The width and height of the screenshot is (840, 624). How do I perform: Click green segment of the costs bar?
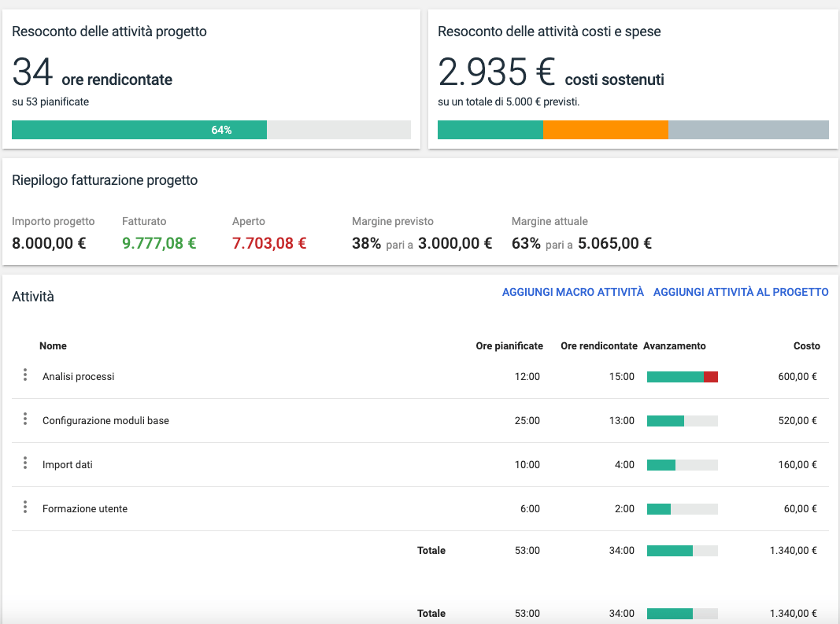490,130
